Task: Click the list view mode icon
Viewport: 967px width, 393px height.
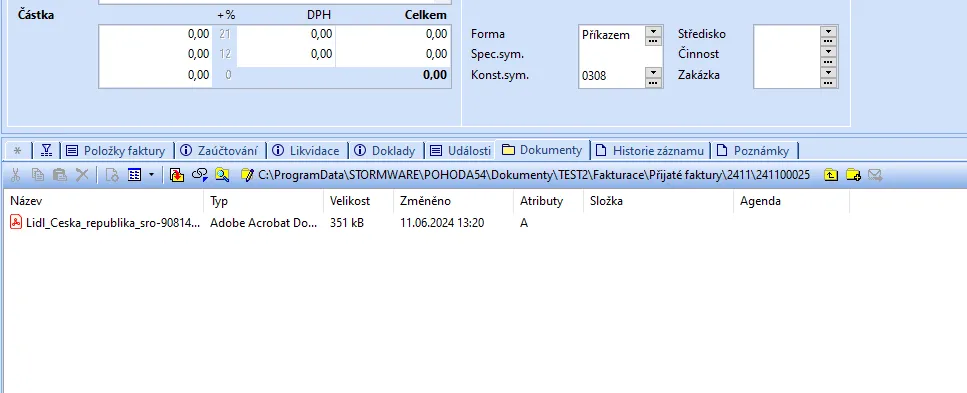Action: point(135,175)
